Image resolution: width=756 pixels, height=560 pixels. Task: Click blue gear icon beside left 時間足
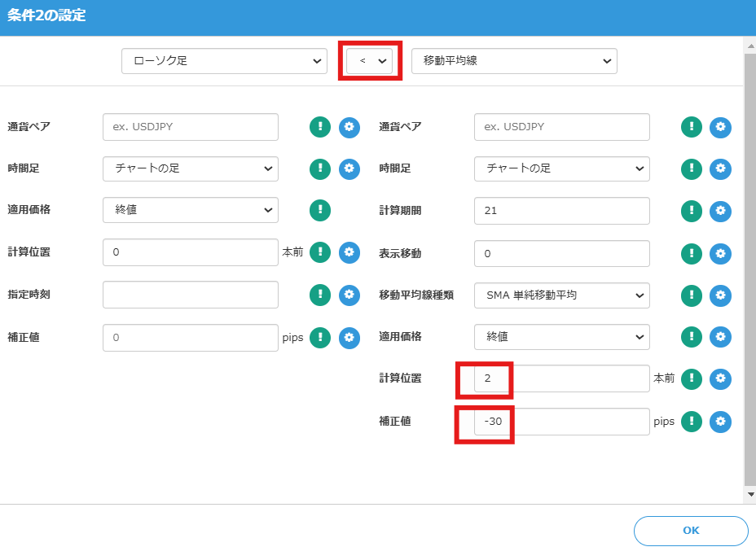[x=349, y=168]
